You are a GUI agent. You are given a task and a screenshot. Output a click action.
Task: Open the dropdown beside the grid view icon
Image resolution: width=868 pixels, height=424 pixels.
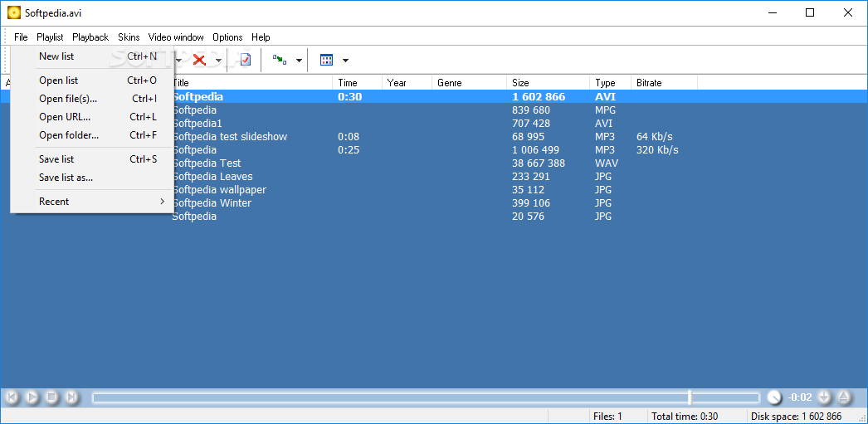click(345, 61)
